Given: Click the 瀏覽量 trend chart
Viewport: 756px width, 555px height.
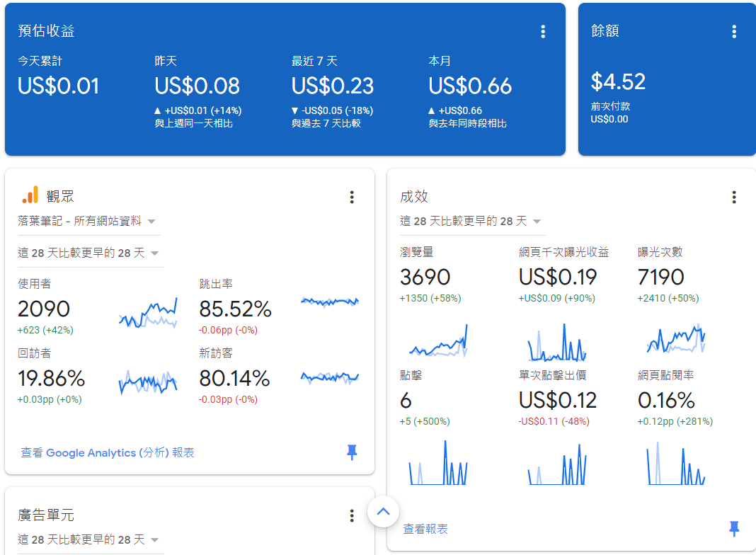Looking at the screenshot, I should 438,341.
